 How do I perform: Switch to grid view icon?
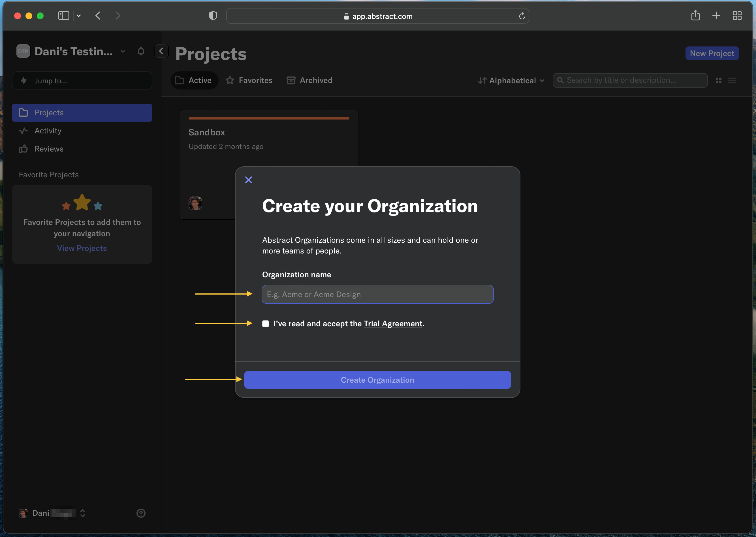(718, 80)
